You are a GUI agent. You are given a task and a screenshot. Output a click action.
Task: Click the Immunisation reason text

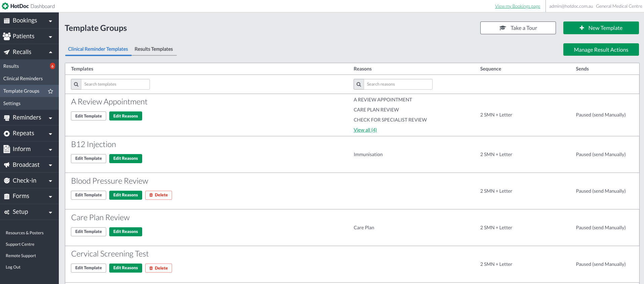tap(368, 154)
